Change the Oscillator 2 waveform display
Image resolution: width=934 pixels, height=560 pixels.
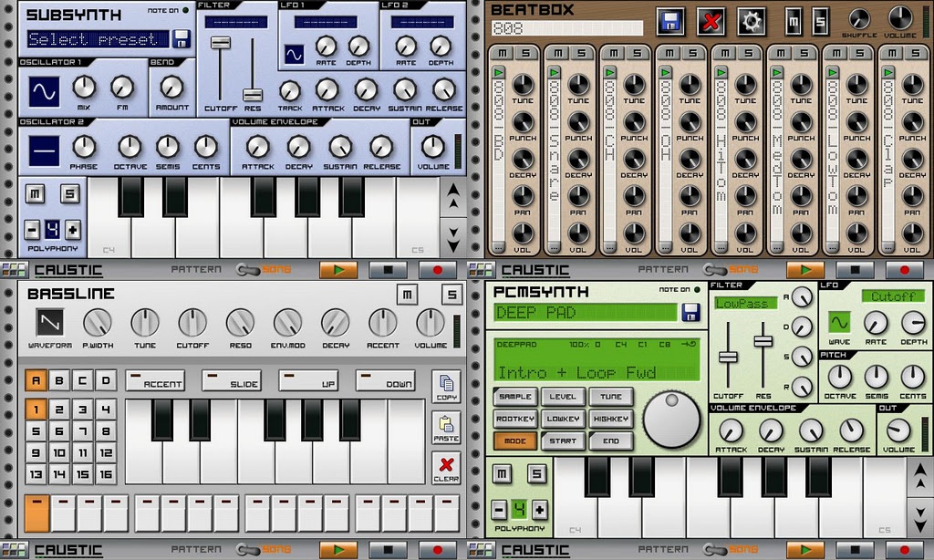pyautogui.click(x=44, y=150)
